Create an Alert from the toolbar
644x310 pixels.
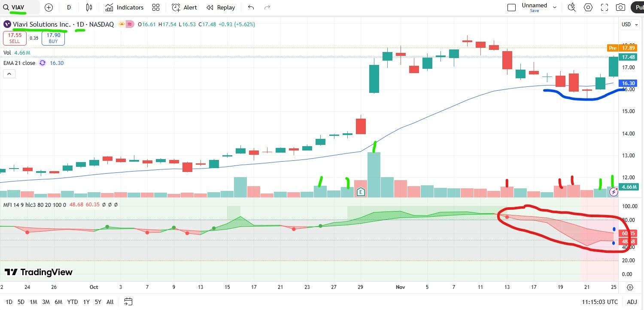185,7
